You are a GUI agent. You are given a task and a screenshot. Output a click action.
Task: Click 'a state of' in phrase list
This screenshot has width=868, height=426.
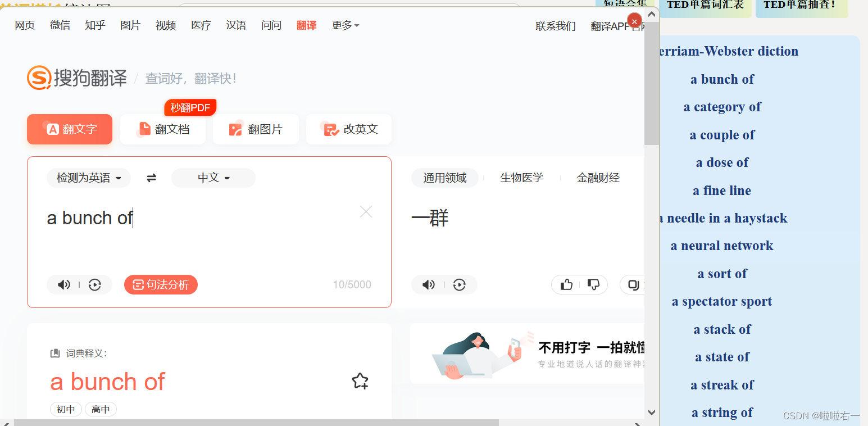pos(722,357)
